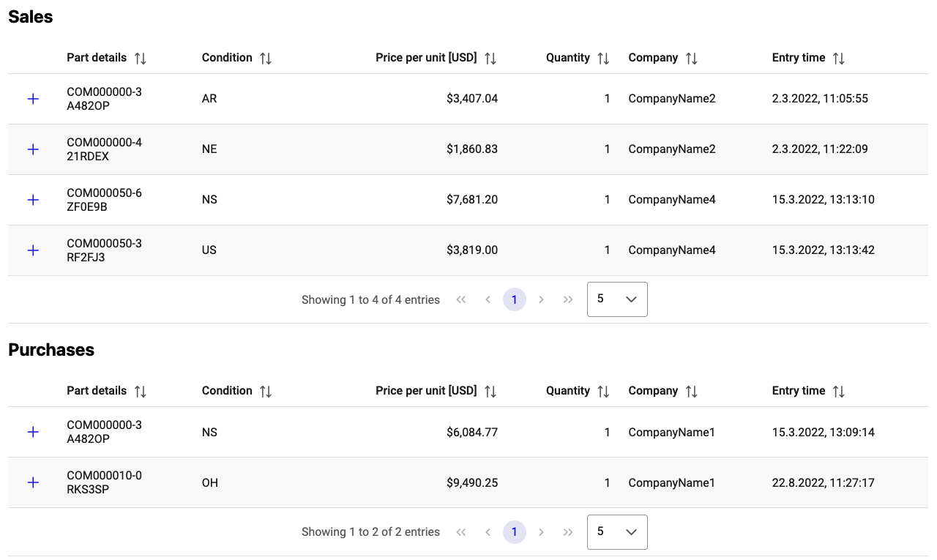The height and width of the screenshot is (560, 937).
Task: Click entry time 15.3.2022, 13:09:14
Action: pyautogui.click(x=824, y=433)
